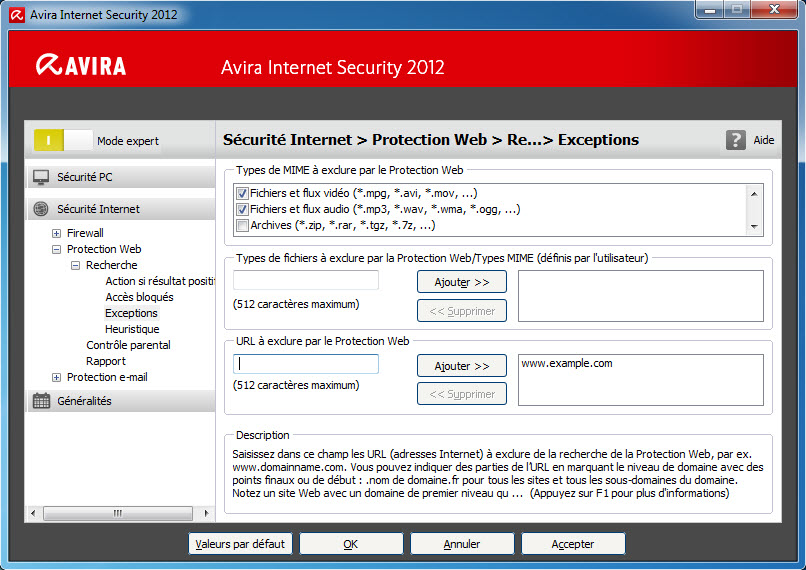This screenshot has width=806, height=570.
Task: Expand the Protection e-mail tree node
Action: click(57, 378)
